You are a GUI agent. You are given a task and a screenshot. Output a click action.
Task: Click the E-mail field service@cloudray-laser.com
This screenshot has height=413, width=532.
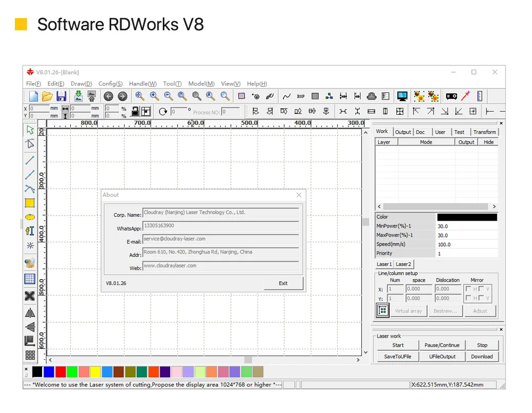[x=221, y=239]
